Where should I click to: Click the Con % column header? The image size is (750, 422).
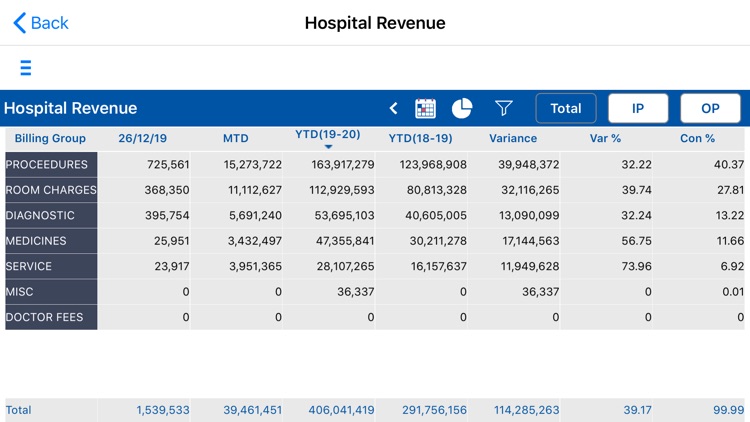pyautogui.click(x=697, y=138)
